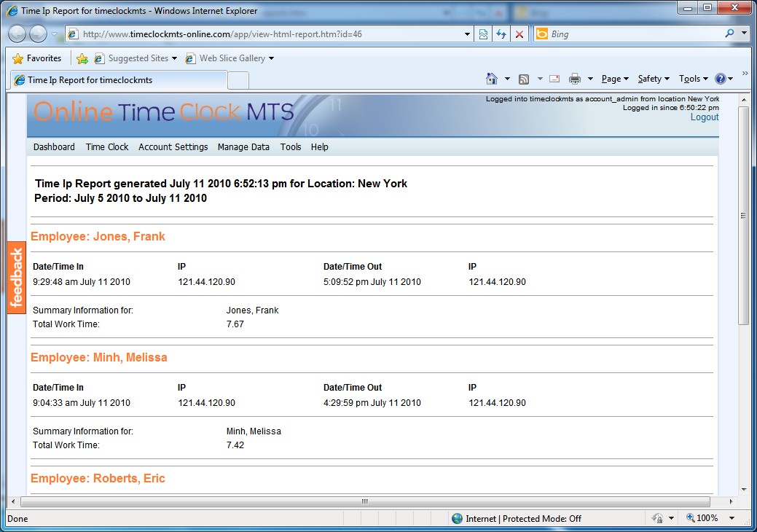Click the RSS Feeds toolbar icon
Screen dimensions: 757x532
pos(524,79)
